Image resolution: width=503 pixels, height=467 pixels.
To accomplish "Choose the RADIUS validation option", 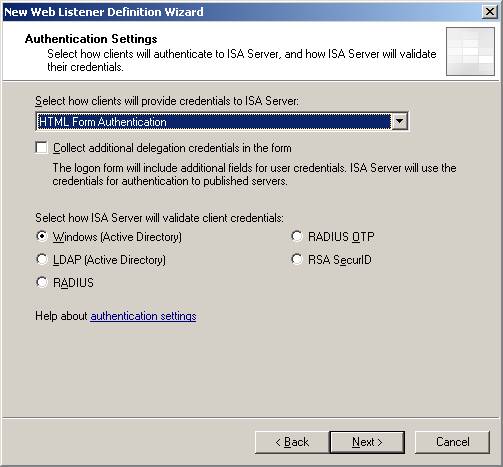I will (42, 282).
